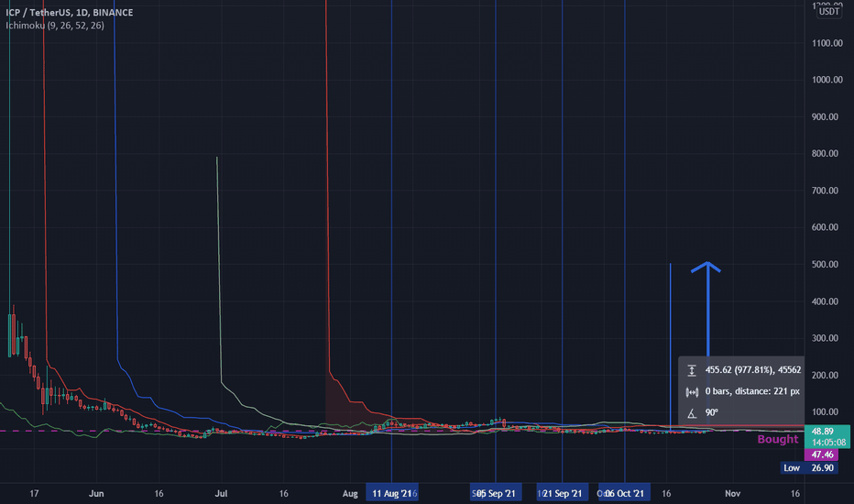Viewport: 854px width, 504px height.
Task: Click the 500.00 price axis label
Action: coord(825,264)
